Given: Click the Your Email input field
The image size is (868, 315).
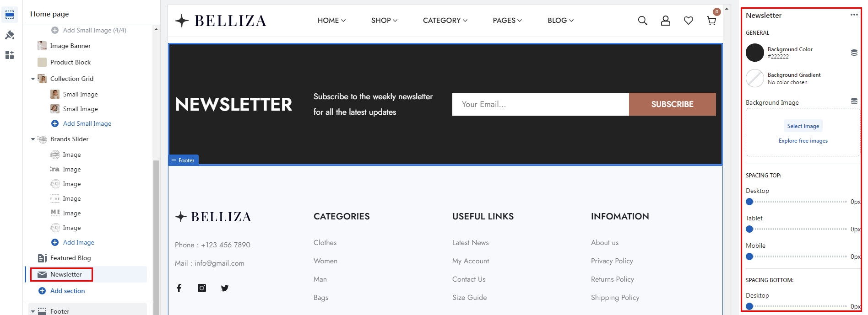Looking at the screenshot, I should [x=540, y=104].
